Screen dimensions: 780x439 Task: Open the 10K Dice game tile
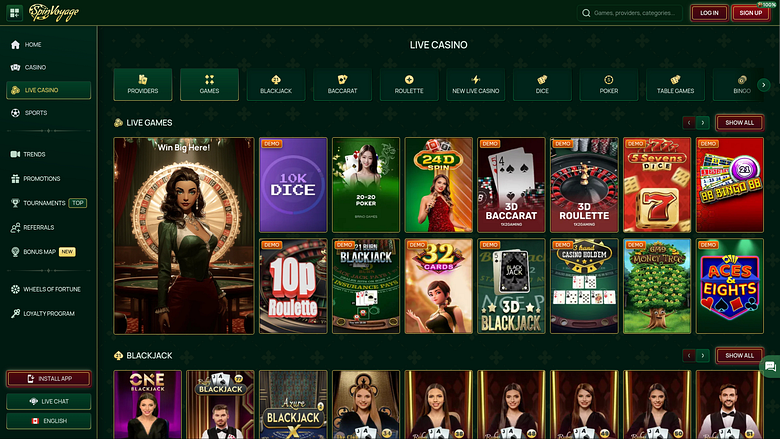(x=293, y=185)
